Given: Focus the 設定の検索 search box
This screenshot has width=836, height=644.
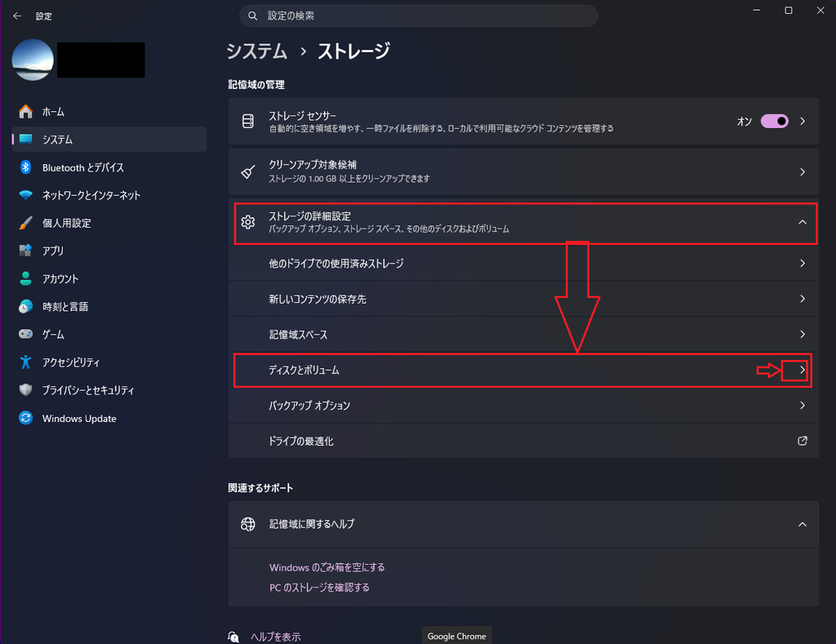Looking at the screenshot, I should tap(419, 16).
